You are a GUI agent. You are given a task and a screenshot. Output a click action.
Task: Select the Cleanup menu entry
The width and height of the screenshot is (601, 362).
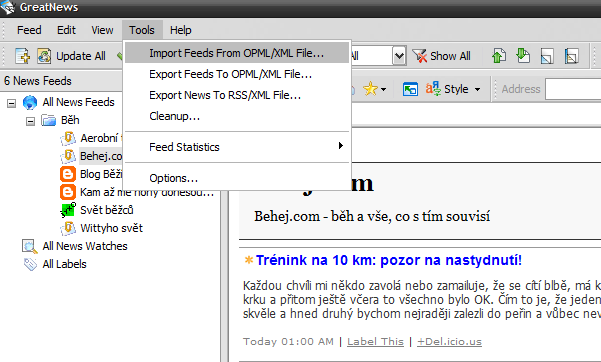[237, 116]
